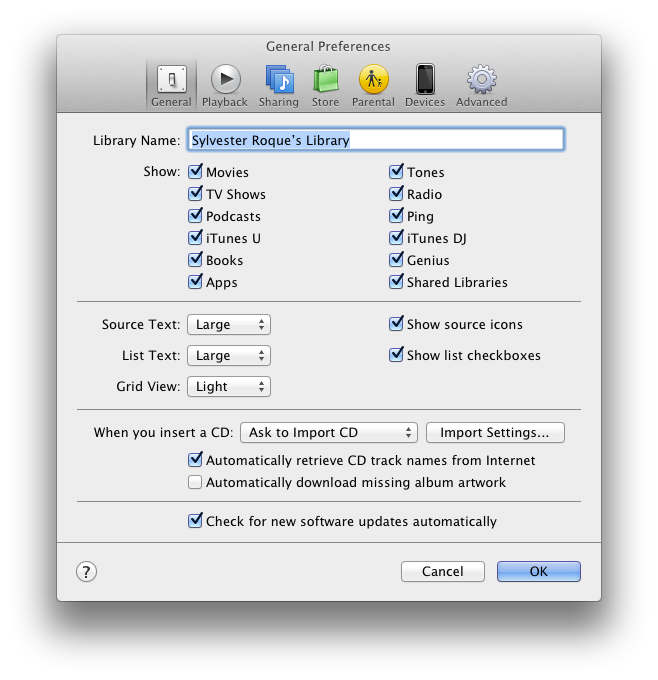The width and height of the screenshot is (658, 680).
Task: Open the Sharing preferences pane
Action: [279, 85]
